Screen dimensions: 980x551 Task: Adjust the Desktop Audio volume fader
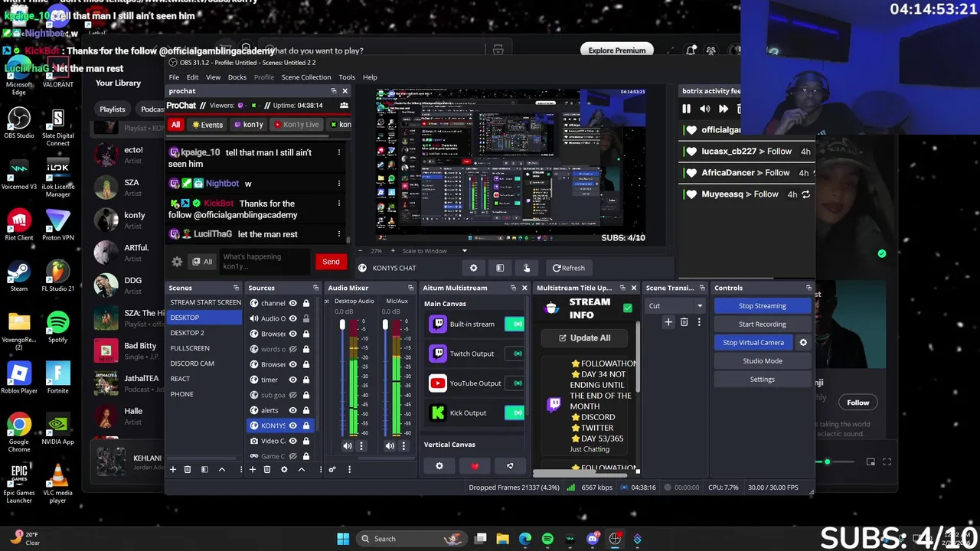tap(342, 324)
